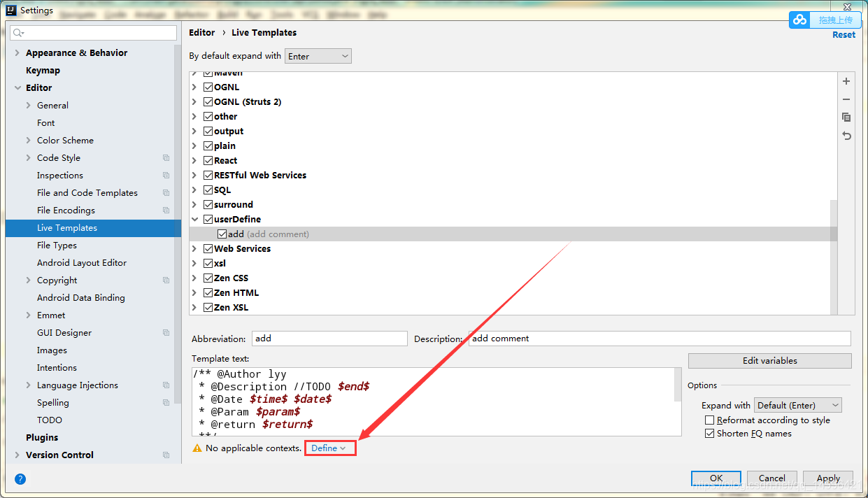Screen dimensions: 868x498
Task: Select Intentions settings page
Action: 57,368
